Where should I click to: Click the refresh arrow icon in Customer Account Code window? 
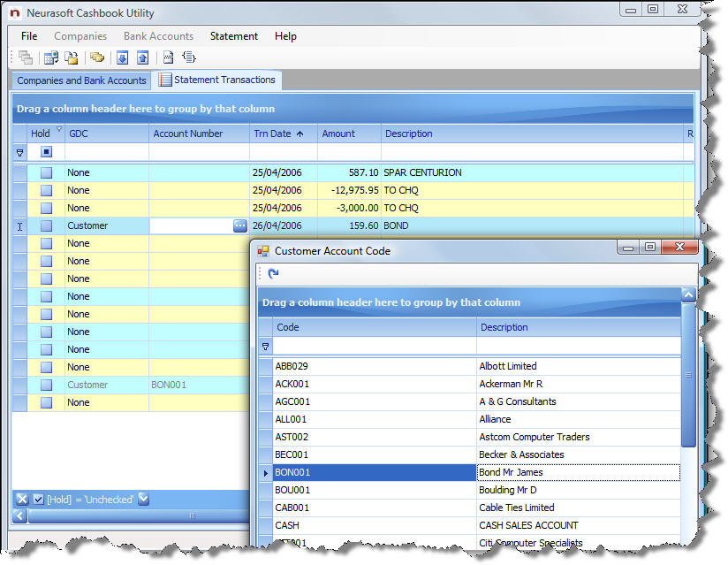click(271, 273)
